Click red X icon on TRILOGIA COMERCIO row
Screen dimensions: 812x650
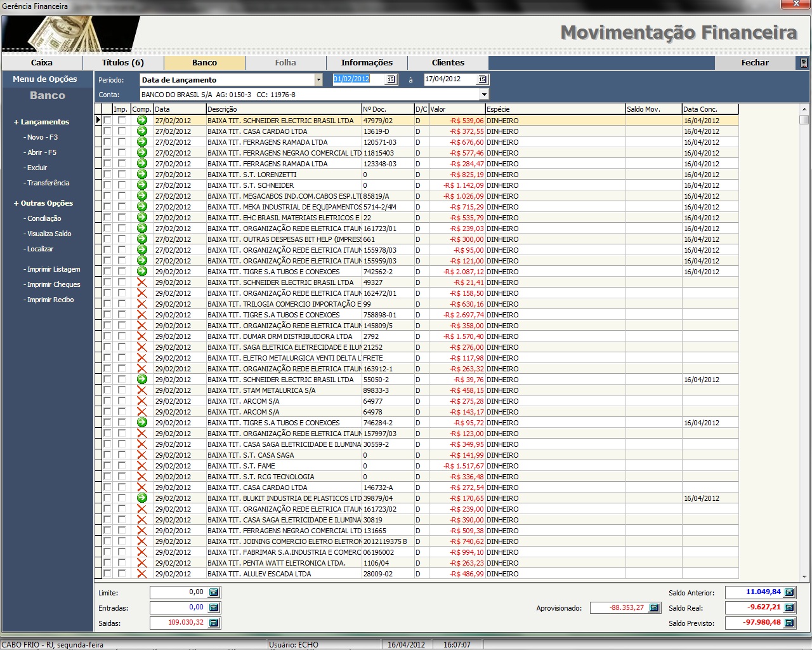(142, 304)
